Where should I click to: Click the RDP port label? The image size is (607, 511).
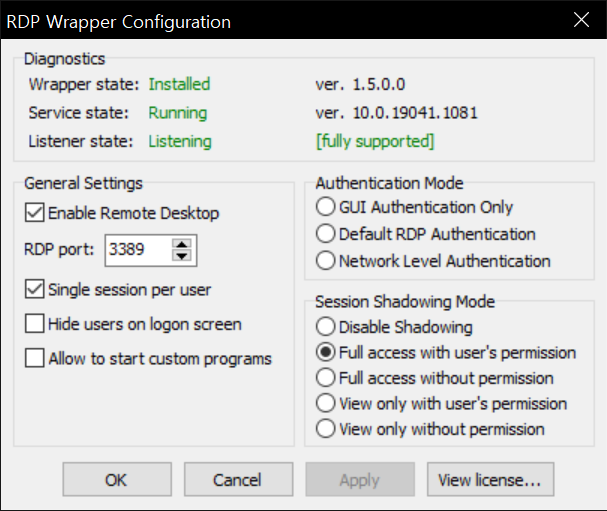pyautogui.click(x=59, y=250)
